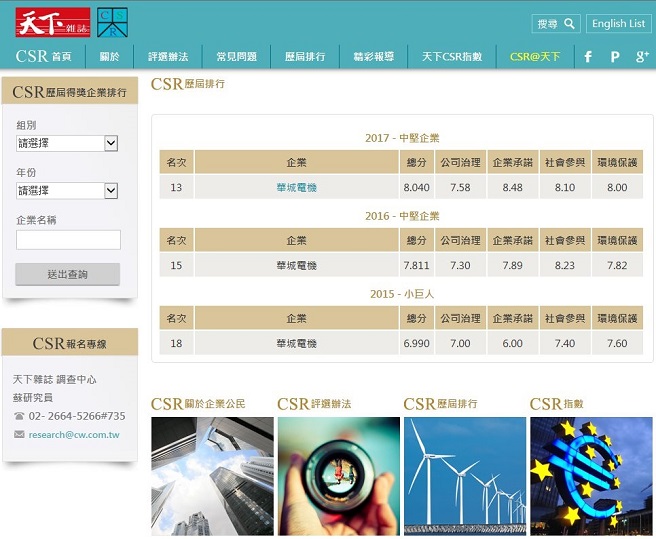Click 華城電機 in the 2016 table
656x539 pixels.
pyautogui.click(x=297, y=265)
